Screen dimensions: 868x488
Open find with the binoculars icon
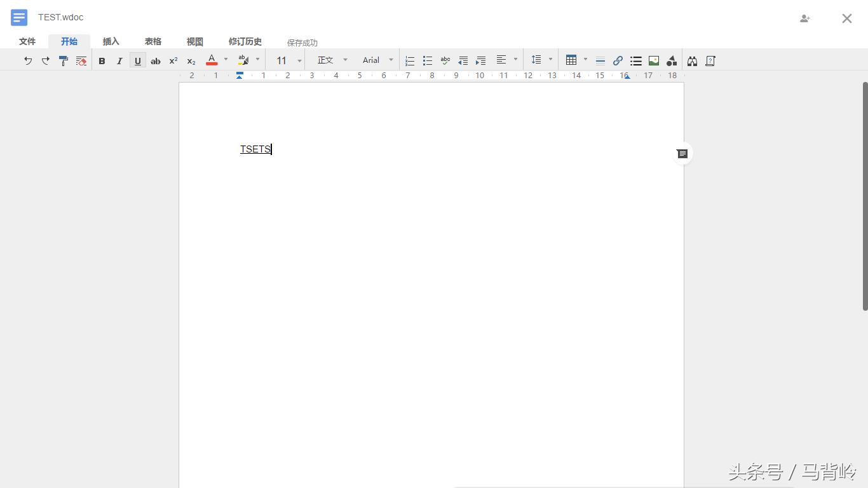[x=692, y=61]
